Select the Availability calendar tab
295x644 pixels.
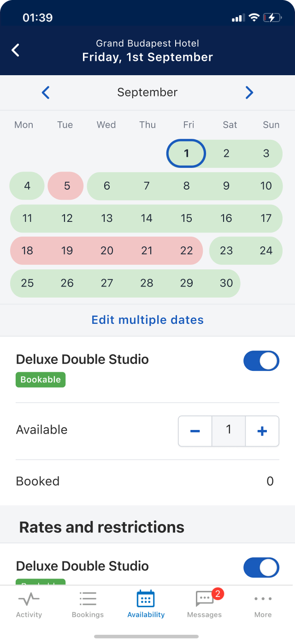click(x=146, y=605)
